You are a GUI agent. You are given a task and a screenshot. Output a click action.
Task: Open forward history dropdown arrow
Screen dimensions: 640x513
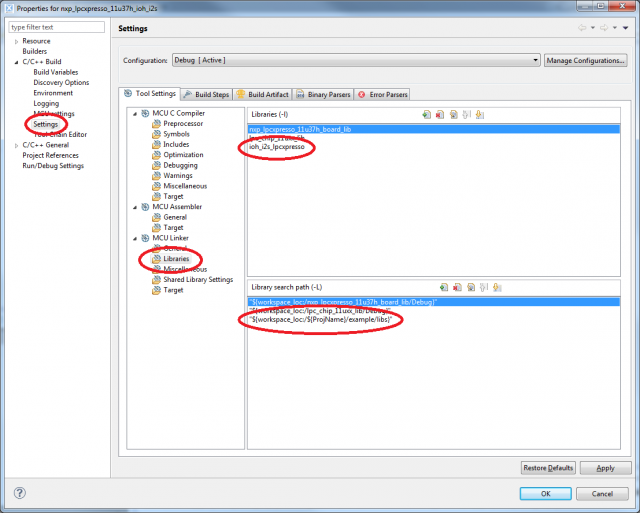tap(614, 28)
